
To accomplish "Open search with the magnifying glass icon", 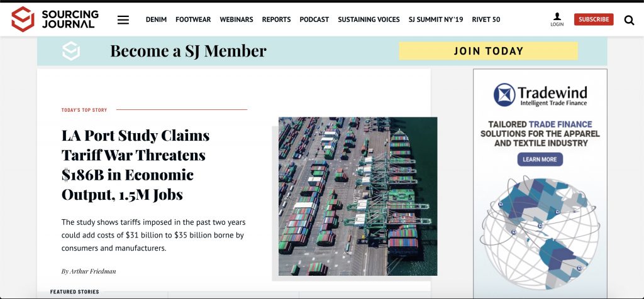I will [629, 20].
